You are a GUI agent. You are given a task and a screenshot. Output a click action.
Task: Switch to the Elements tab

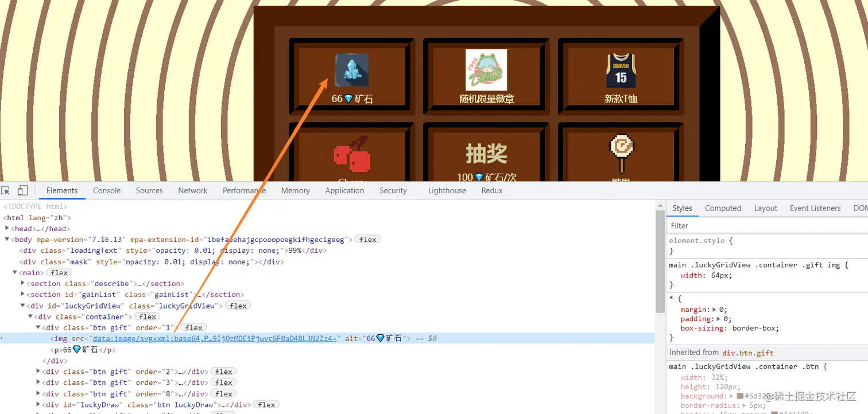(x=62, y=190)
